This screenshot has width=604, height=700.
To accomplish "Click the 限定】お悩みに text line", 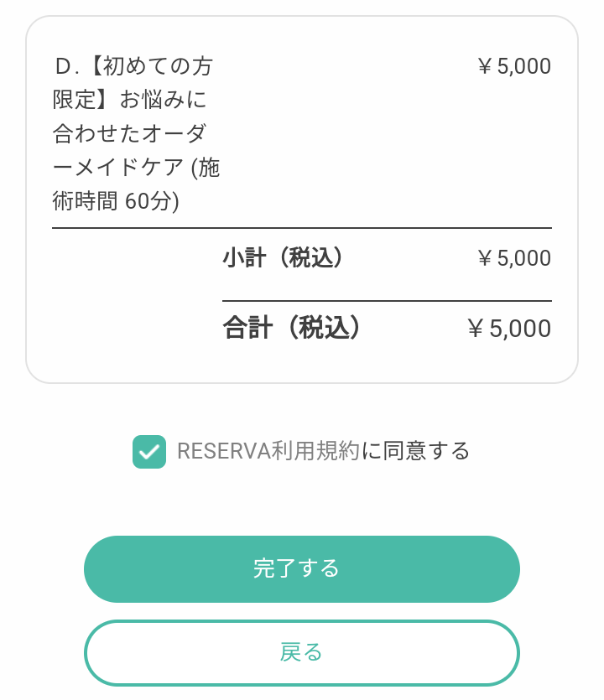I will pyautogui.click(x=130, y=100).
